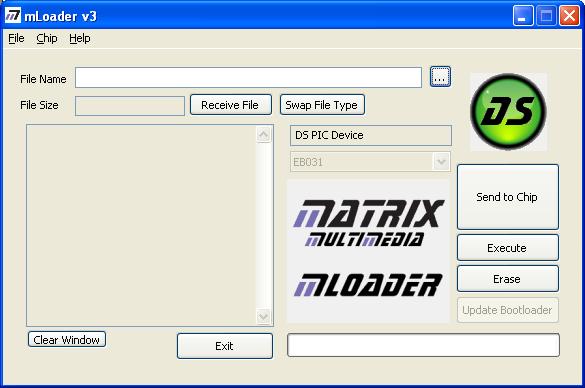585x388 pixels.
Task: Click the Execute button
Action: (507, 248)
